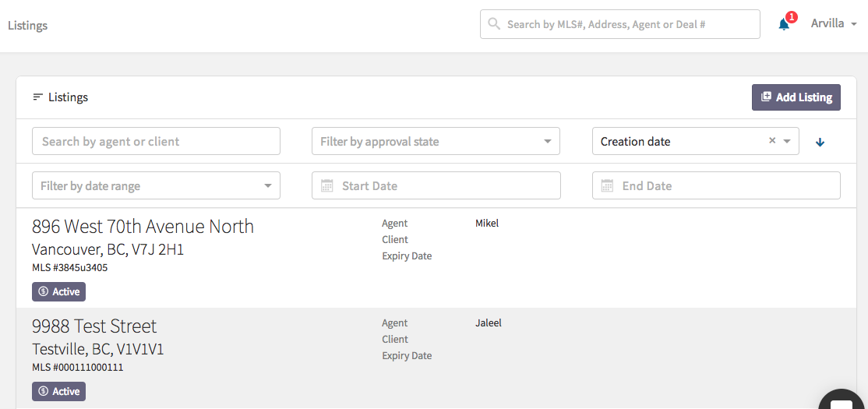Viewport: 868px width, 409px height.
Task: Open the 896 West 70th Avenue North listing
Action: [x=143, y=227]
